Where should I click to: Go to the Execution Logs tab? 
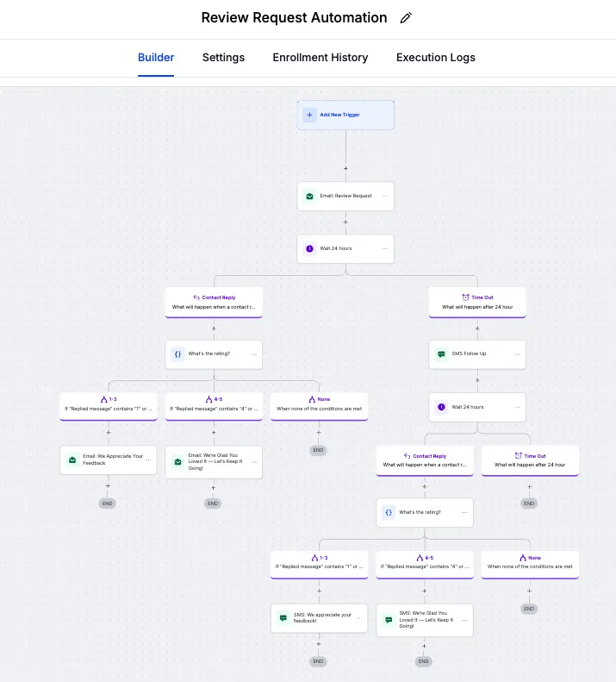point(435,58)
